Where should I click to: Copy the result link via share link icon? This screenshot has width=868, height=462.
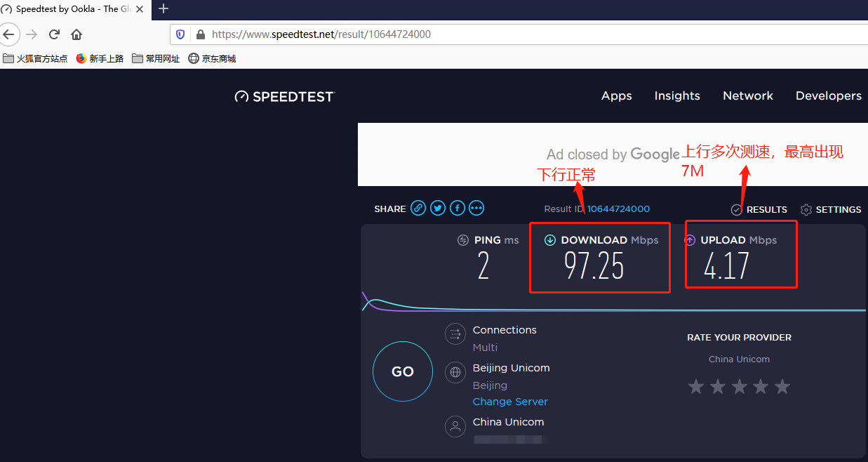pyautogui.click(x=418, y=209)
